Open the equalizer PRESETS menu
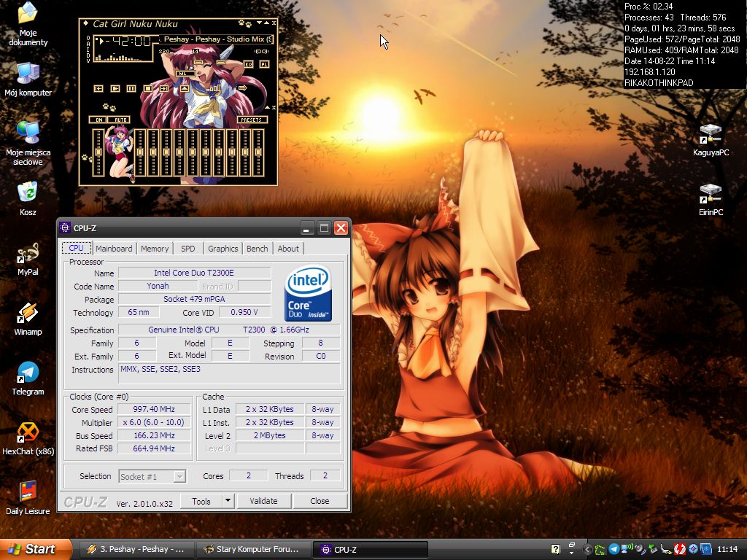The height and width of the screenshot is (560, 747). [x=251, y=120]
